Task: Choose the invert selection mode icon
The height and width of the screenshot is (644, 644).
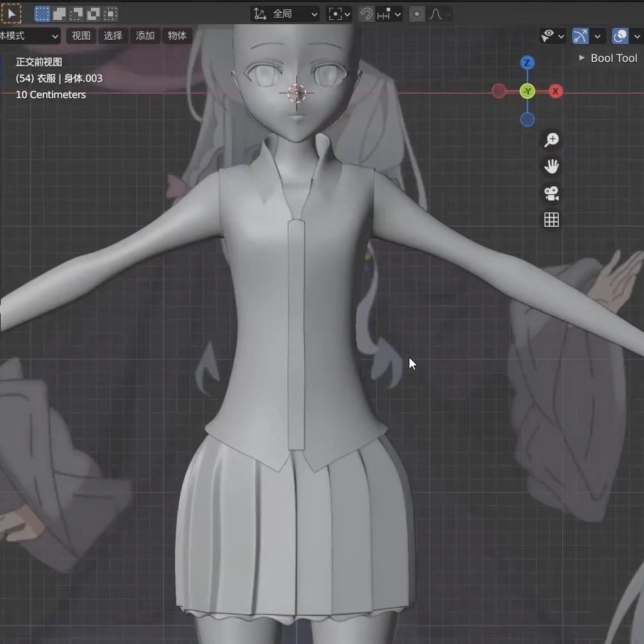Action: tap(94, 14)
